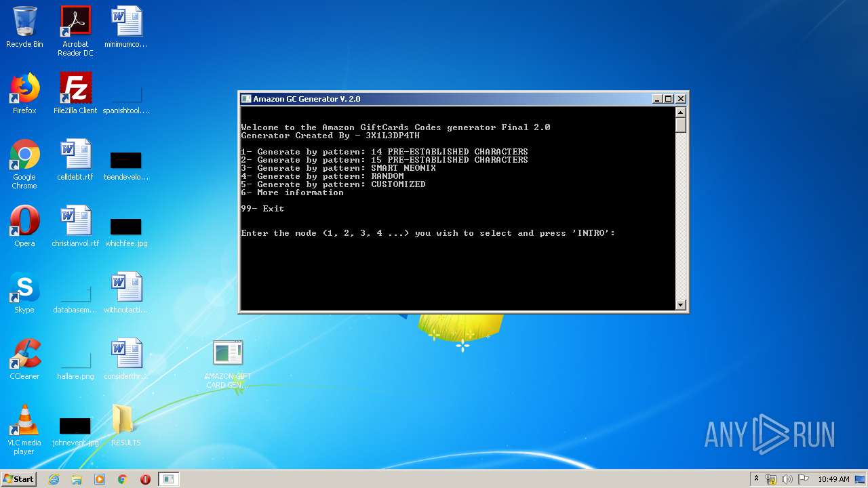Click '15 PRE-ESTABLISHED CHARACTERS' option line
The image size is (868, 488).
pos(384,160)
